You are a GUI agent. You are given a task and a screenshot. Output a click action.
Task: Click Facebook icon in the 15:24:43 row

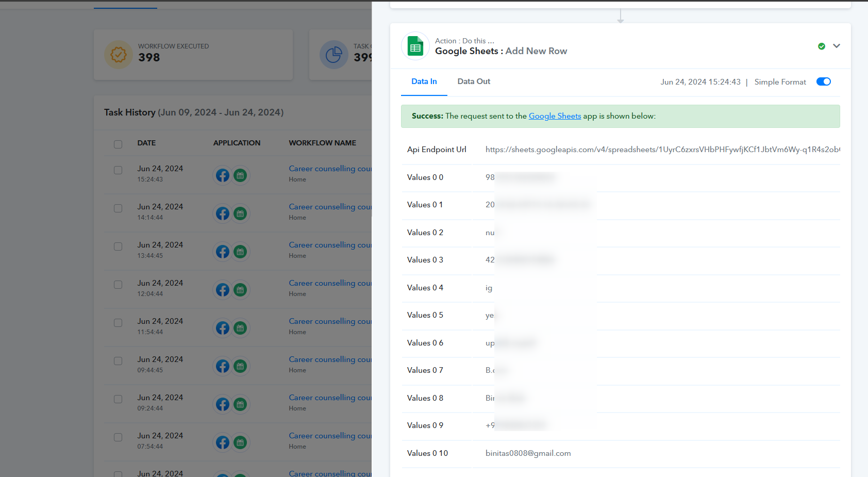coord(223,175)
